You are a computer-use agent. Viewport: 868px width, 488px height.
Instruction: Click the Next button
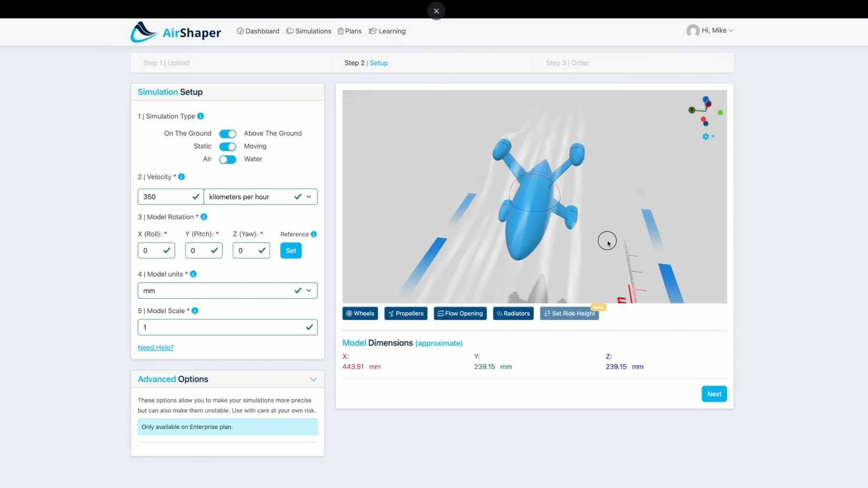coord(714,394)
